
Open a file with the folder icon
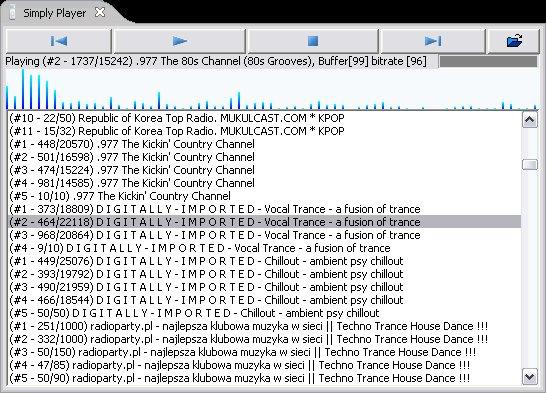point(514,41)
